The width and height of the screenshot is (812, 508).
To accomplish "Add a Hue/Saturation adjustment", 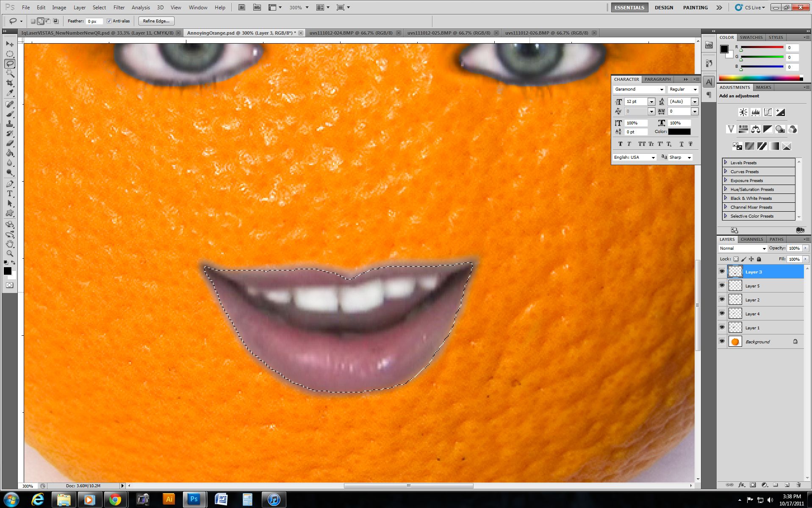I will (743, 129).
